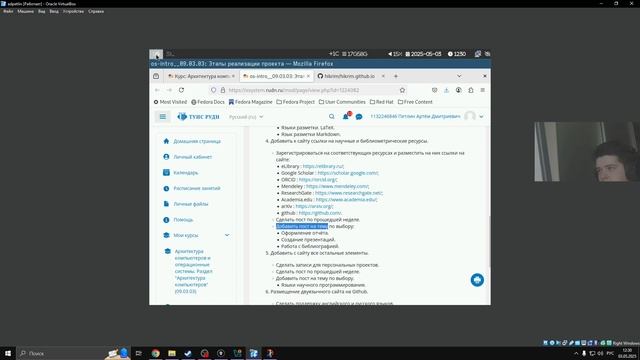Screen dimensions: 640x360
Task: Close the hikrim.github.io tab
Action: click(383, 76)
